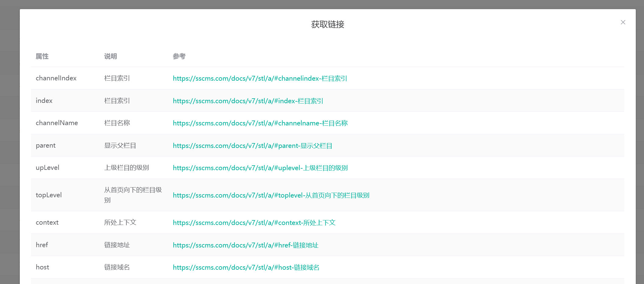Follow the href 链接地址 reference link
644x284 pixels.
pyautogui.click(x=246, y=245)
